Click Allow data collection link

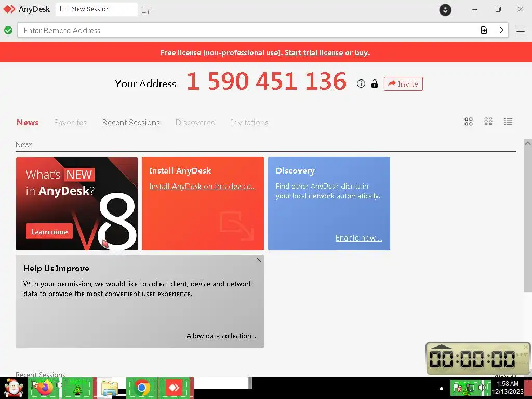coord(221,336)
